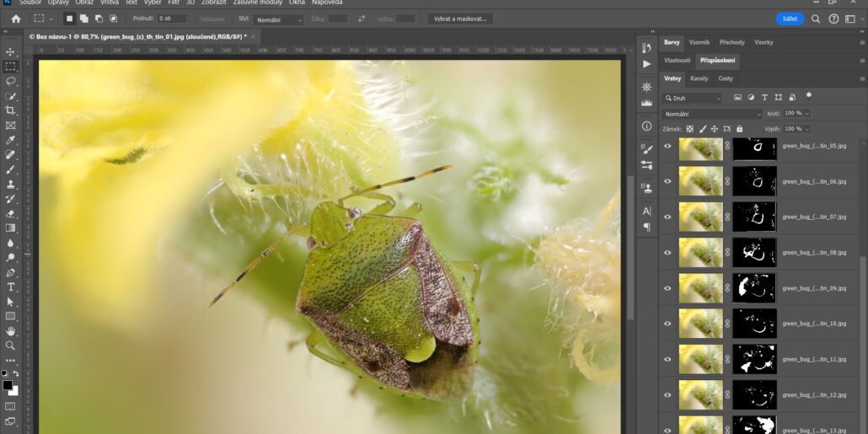Select the Eyedropper tool
This screenshot has width=868, height=434.
click(10, 140)
